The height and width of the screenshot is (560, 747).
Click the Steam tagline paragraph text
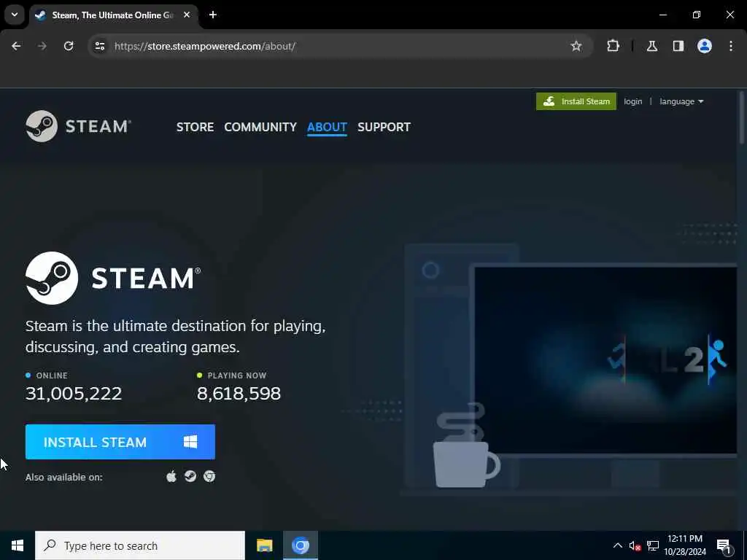(175, 336)
